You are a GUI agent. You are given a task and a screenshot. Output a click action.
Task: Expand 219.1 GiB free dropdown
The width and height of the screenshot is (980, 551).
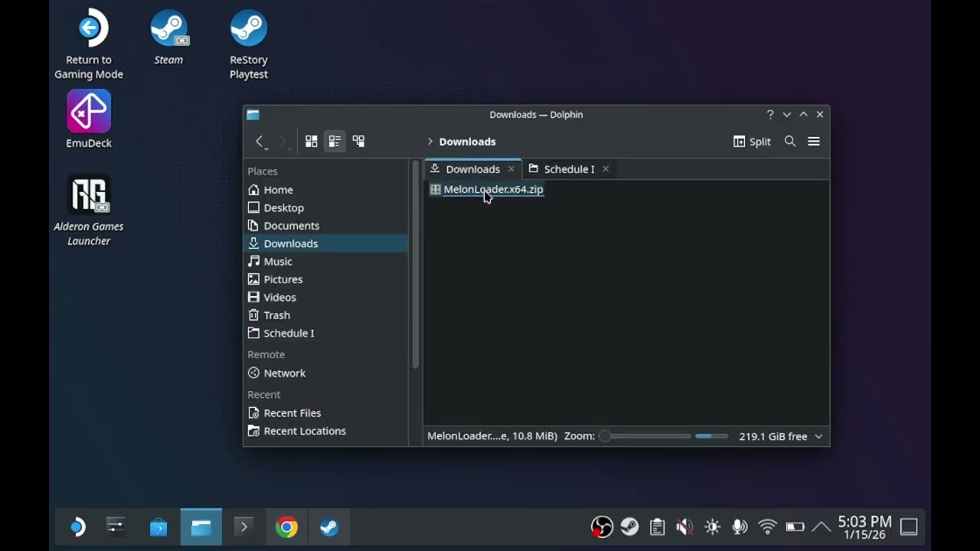(x=818, y=436)
